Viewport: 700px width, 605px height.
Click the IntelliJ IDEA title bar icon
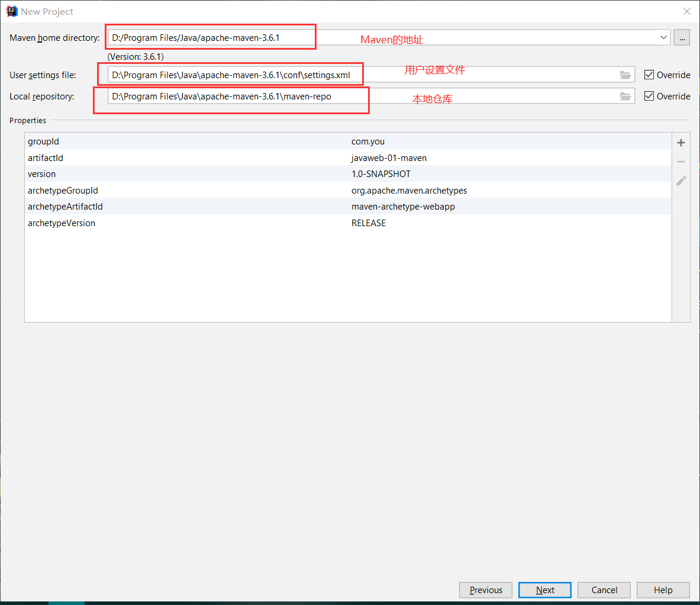12,11
